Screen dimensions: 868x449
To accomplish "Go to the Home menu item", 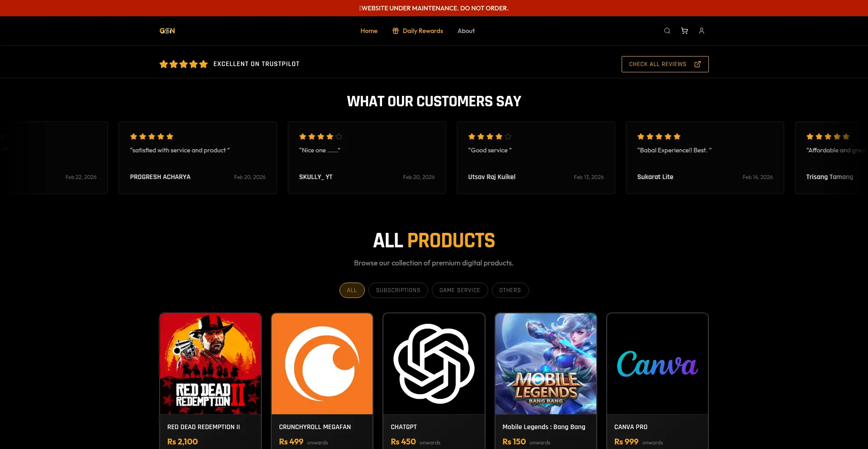I will [369, 31].
